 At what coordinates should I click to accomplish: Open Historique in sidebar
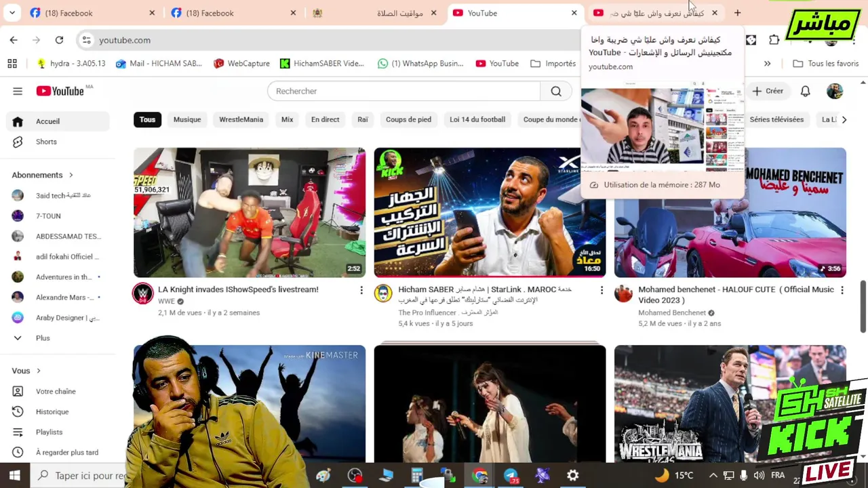click(58, 411)
